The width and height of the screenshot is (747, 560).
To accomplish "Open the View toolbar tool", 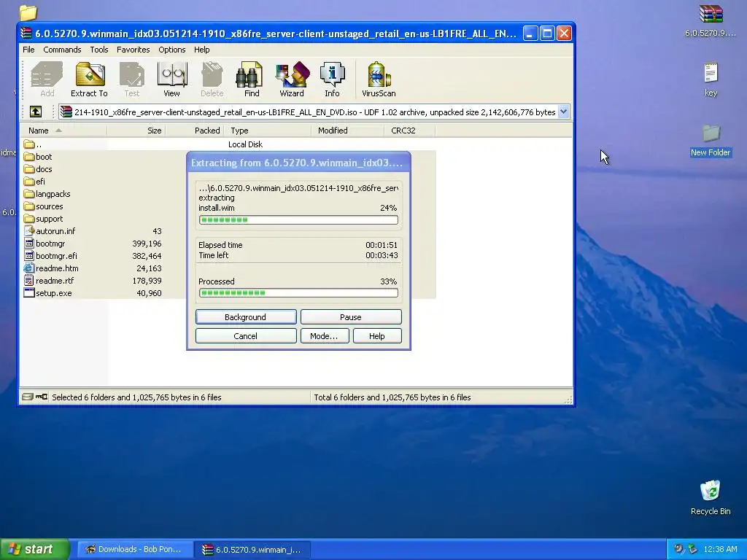I will (x=171, y=79).
